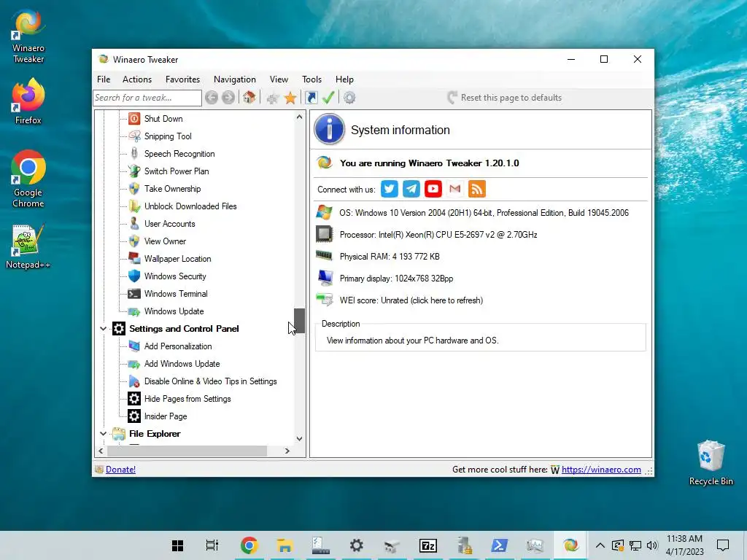Open the notifications action center icon
Viewport: 747px width, 560px height.
click(723, 545)
